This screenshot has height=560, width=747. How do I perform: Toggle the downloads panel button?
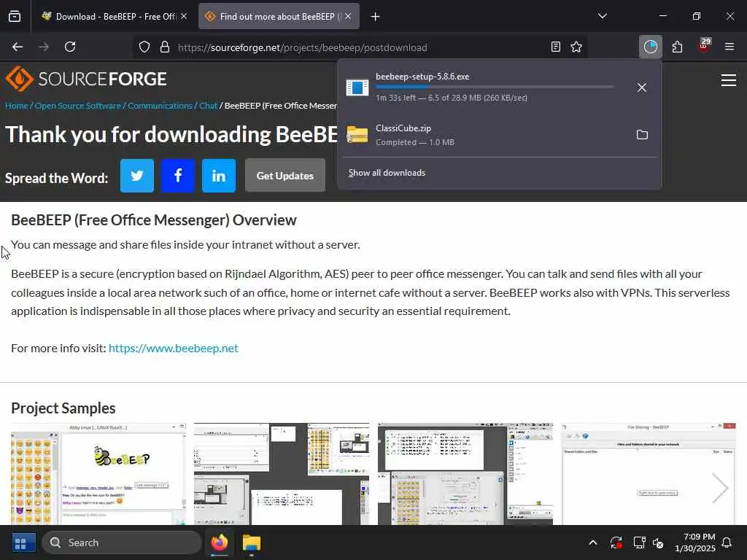click(x=650, y=47)
